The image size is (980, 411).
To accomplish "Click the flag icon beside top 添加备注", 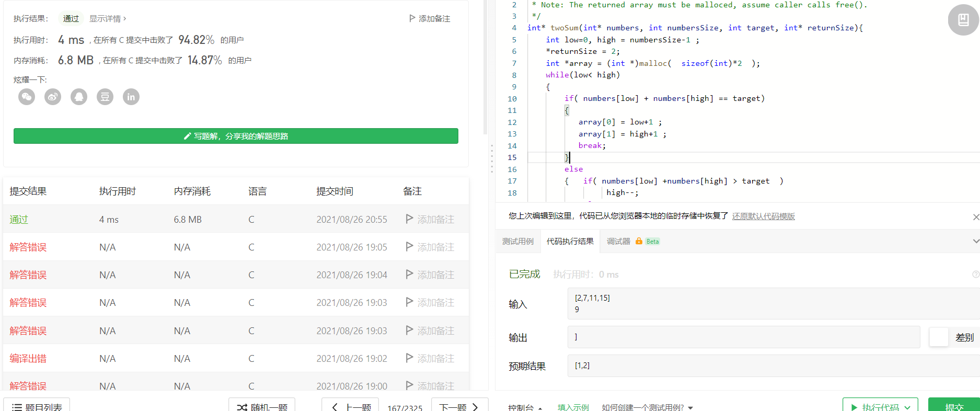I will tap(412, 18).
